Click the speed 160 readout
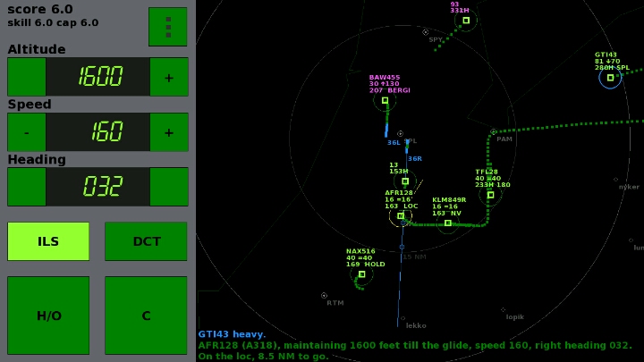 [x=98, y=132]
